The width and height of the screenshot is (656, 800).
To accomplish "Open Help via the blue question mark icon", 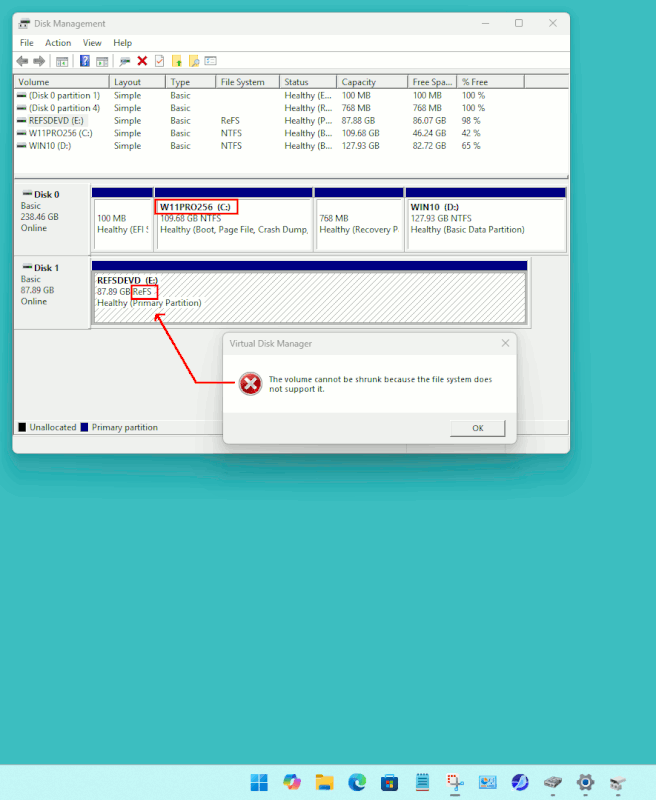I will coord(85,61).
